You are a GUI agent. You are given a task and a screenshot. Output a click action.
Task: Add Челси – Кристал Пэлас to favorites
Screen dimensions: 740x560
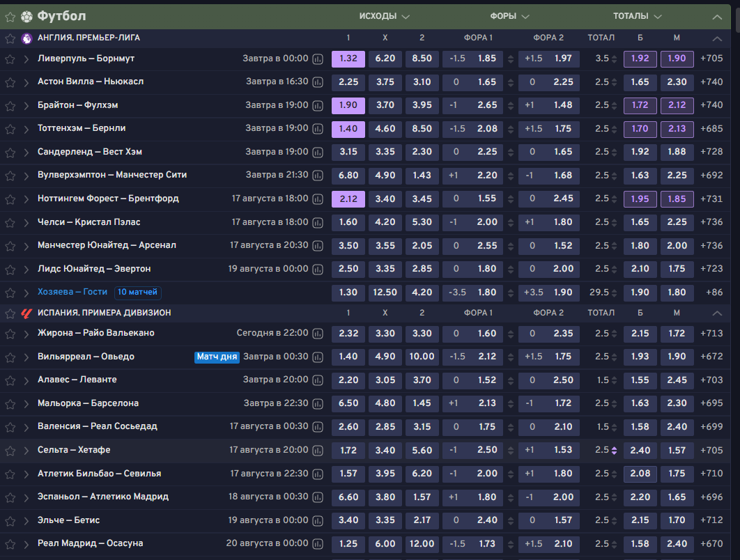point(10,223)
